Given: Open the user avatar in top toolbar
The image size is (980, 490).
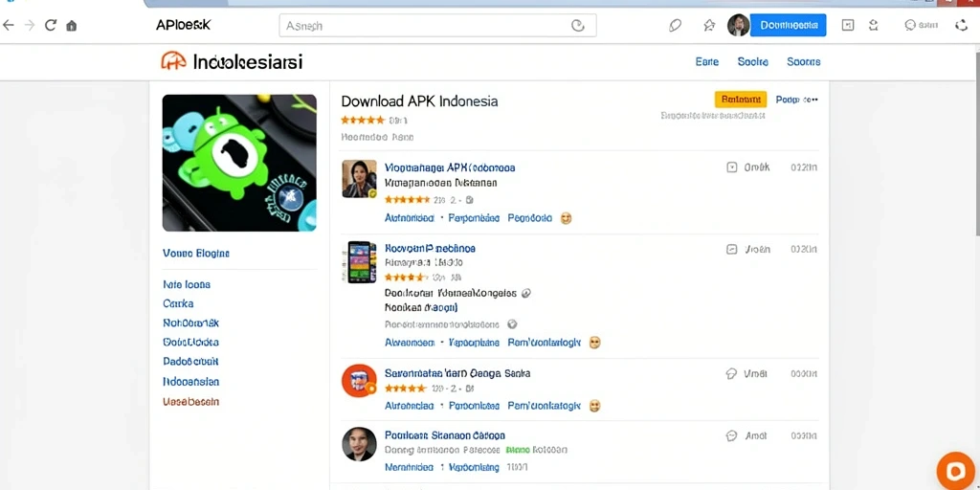Looking at the screenshot, I should pos(738,25).
